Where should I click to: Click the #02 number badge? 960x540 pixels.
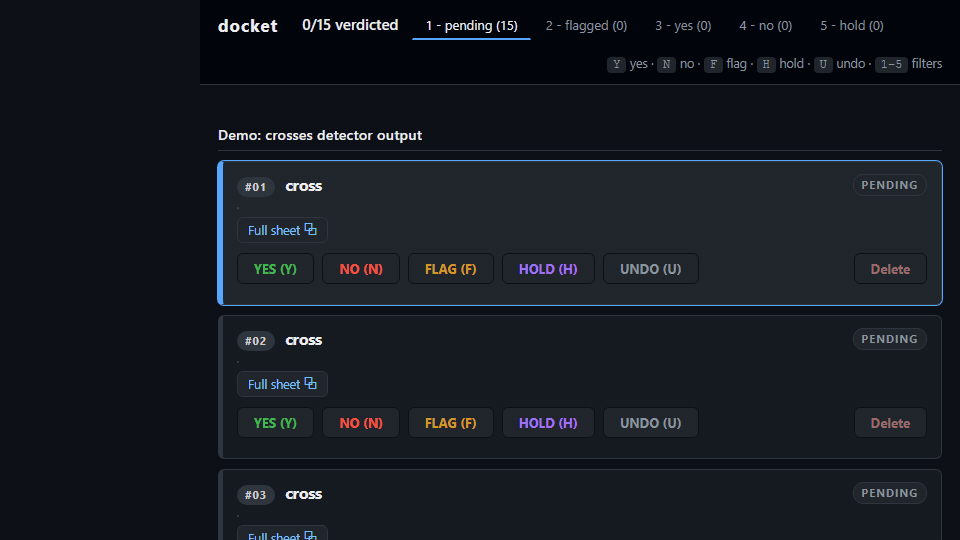[x=256, y=341]
